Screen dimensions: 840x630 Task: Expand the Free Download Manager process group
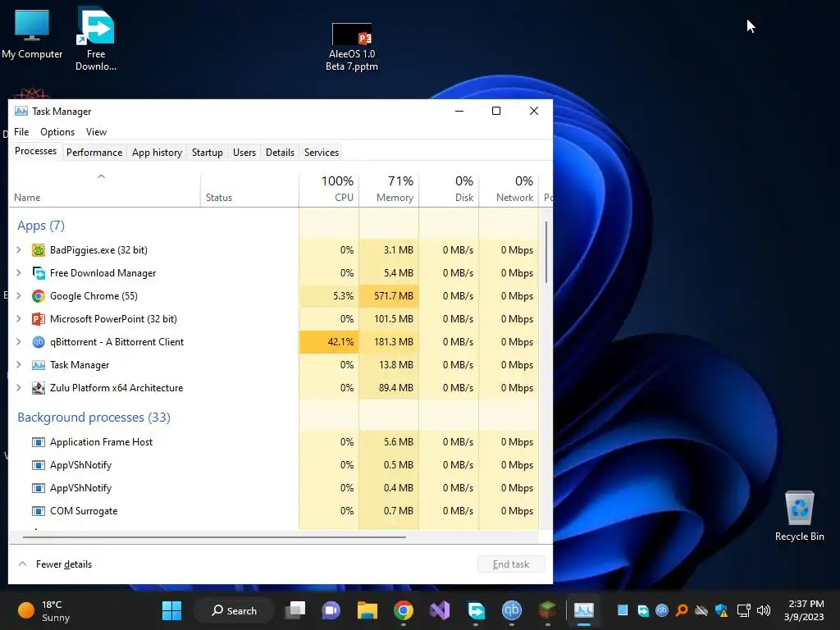point(19,273)
